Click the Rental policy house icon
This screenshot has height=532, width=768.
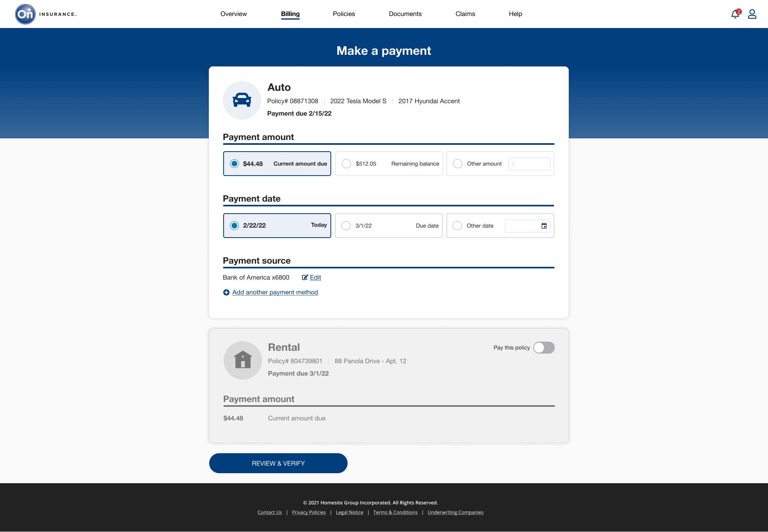click(243, 360)
